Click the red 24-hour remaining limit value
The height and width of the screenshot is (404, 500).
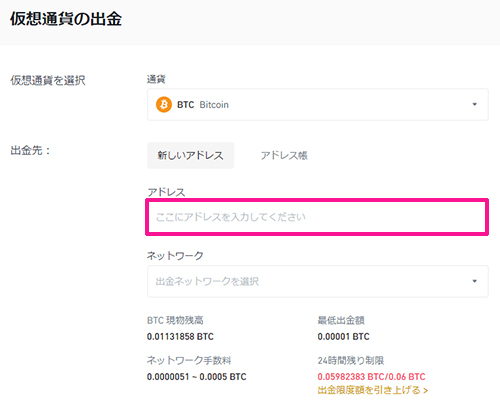point(371,377)
